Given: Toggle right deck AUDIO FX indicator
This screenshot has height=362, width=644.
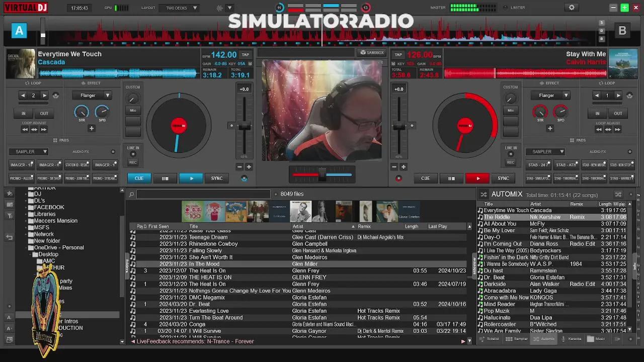Looking at the screenshot, I should click(x=629, y=152).
